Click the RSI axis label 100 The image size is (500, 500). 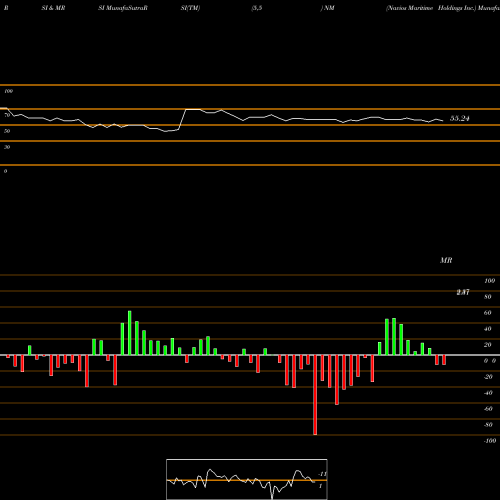pyautogui.click(x=9, y=91)
